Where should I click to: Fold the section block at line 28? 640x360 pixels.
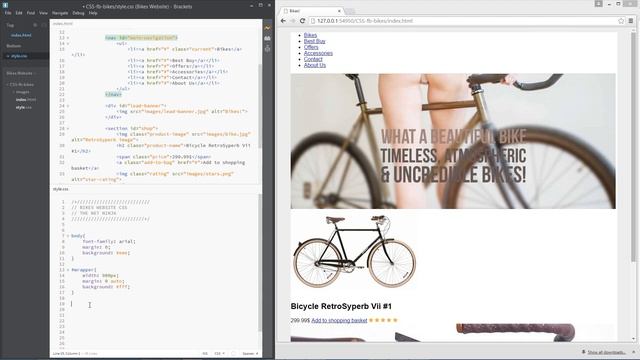[68, 129]
